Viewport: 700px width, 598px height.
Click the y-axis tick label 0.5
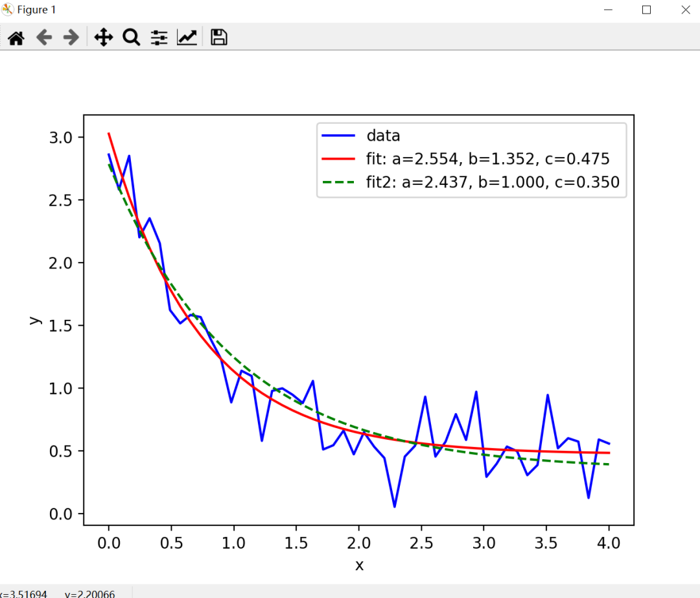click(61, 451)
